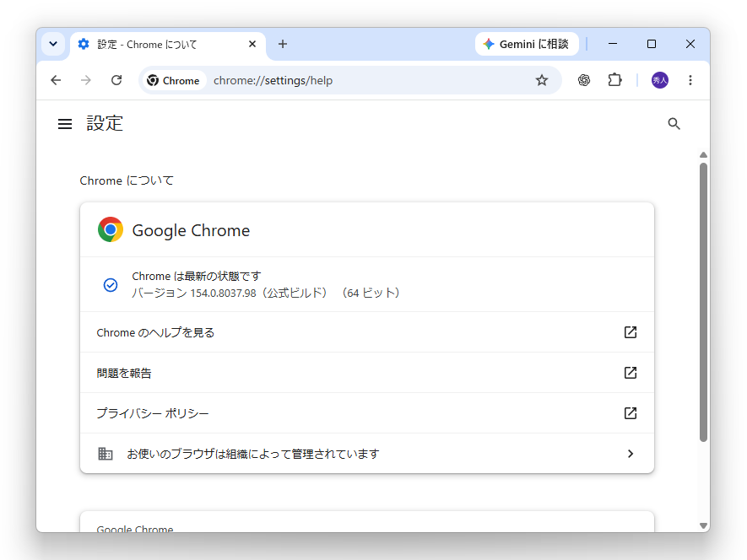Click the Chrome site info chip

click(173, 80)
